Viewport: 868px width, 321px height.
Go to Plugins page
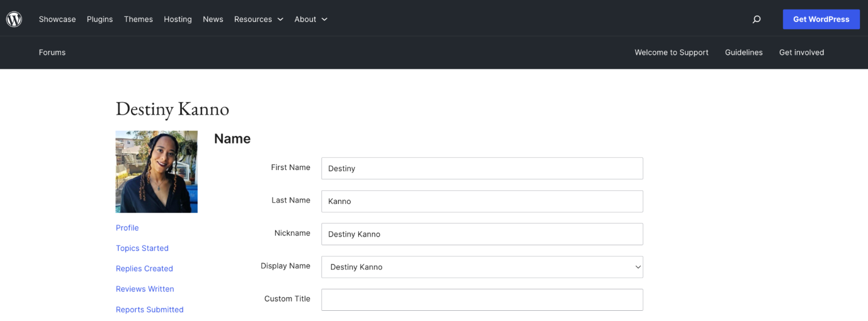pos(99,19)
